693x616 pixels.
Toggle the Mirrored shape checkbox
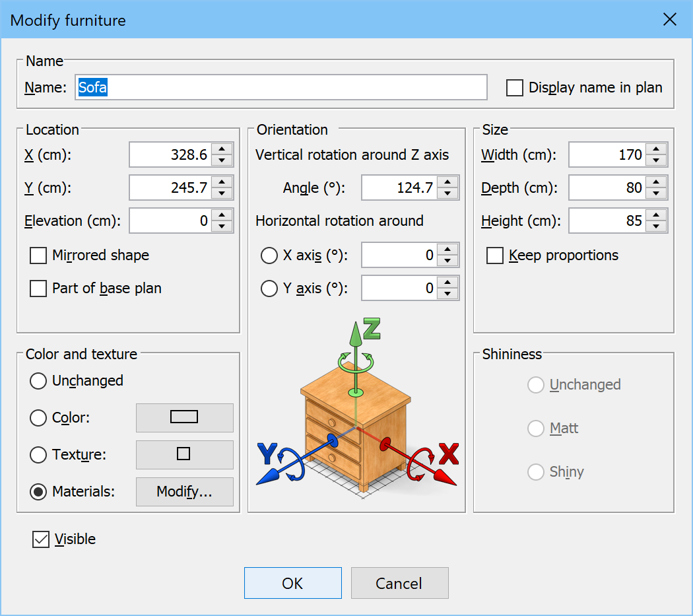click(38, 256)
